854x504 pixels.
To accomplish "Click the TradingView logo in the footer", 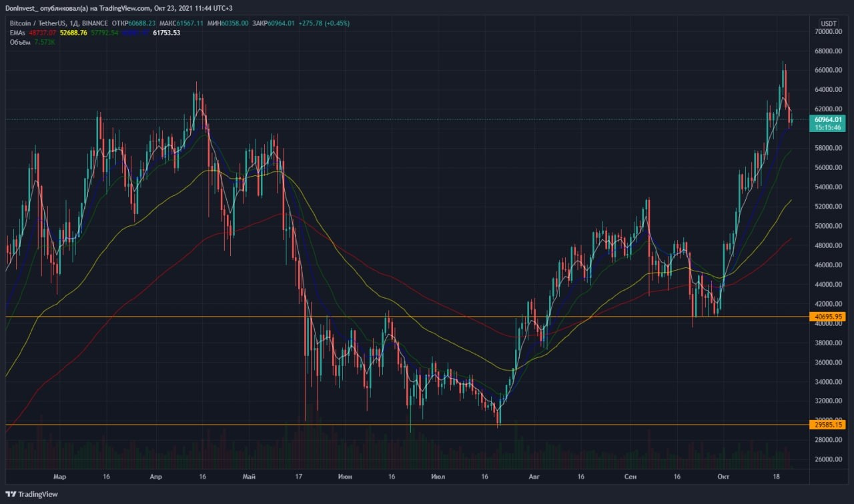I will point(31,494).
